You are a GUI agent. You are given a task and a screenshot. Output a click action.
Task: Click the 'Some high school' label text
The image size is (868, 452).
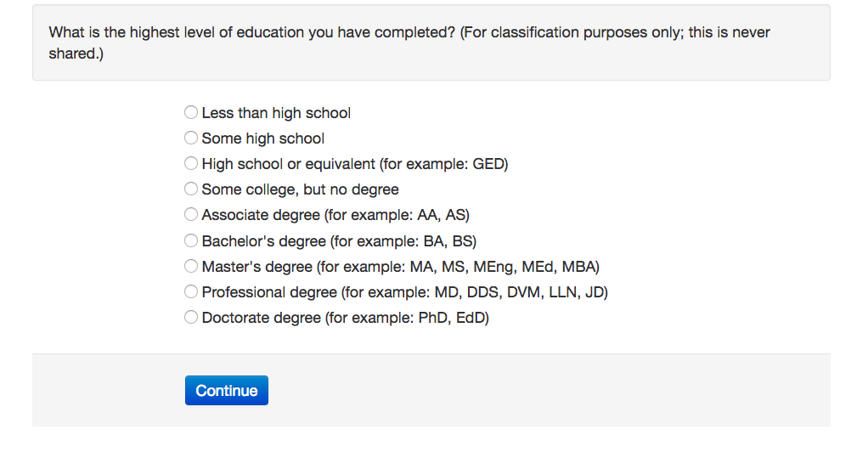(x=263, y=138)
